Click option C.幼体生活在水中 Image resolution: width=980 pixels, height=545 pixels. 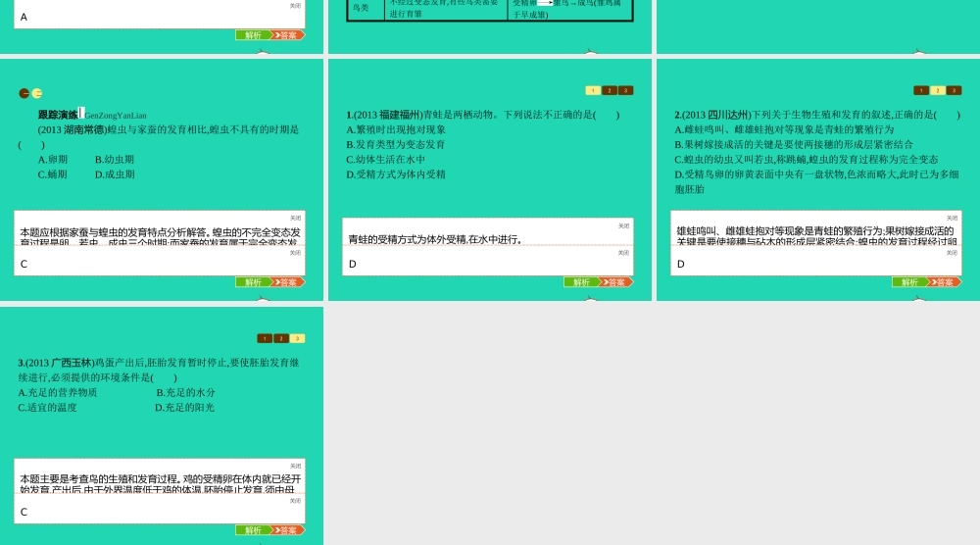pos(385,160)
